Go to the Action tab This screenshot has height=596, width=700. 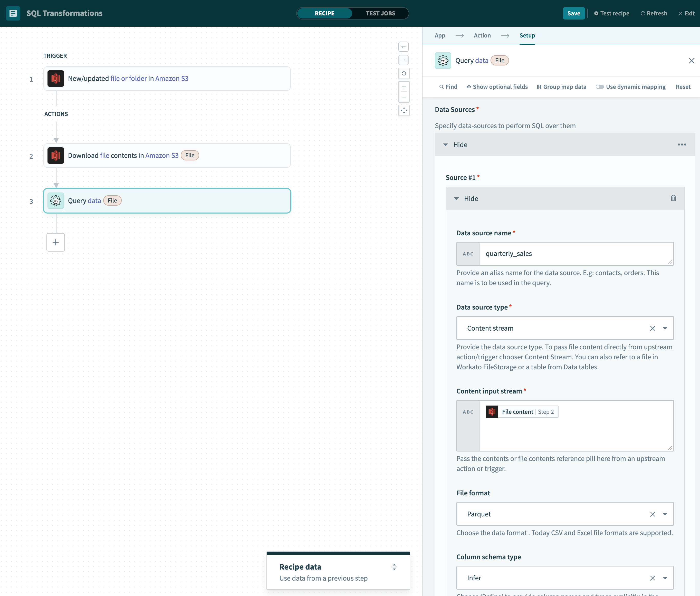pyautogui.click(x=482, y=35)
